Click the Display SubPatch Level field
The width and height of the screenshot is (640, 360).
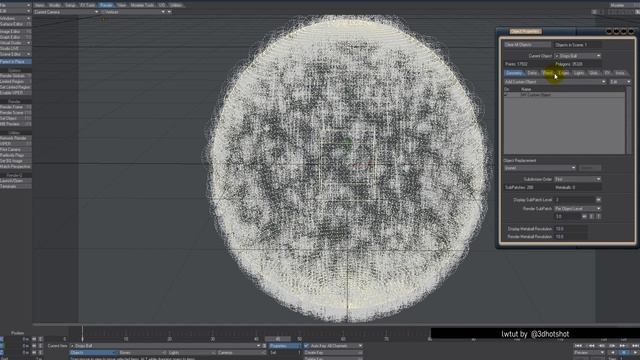pyautogui.click(x=574, y=200)
